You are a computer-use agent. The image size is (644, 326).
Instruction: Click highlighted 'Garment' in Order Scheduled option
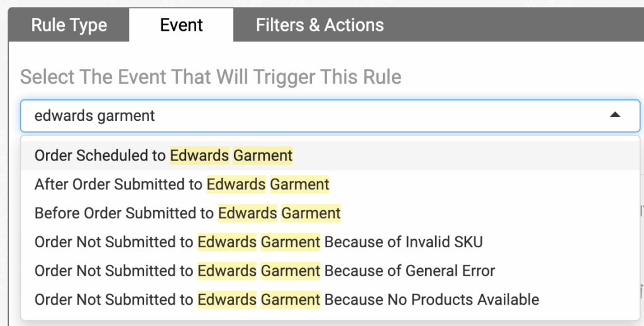tap(263, 155)
